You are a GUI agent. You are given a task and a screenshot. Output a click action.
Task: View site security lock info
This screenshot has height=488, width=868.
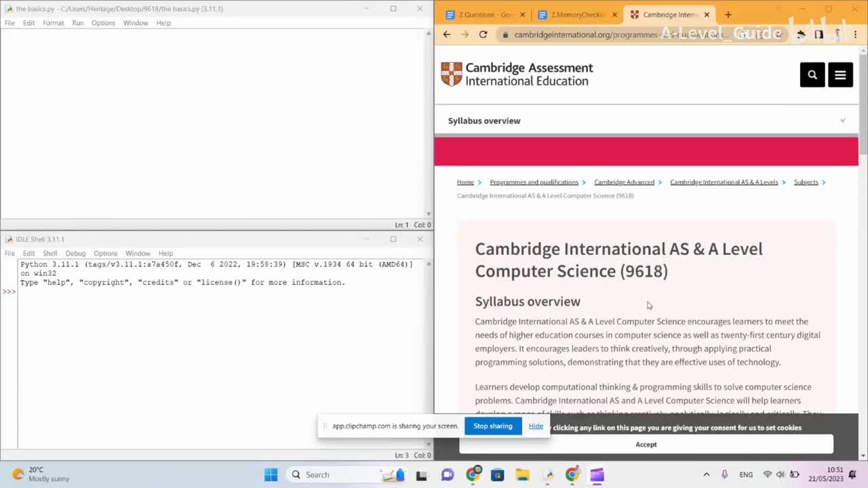click(x=505, y=35)
